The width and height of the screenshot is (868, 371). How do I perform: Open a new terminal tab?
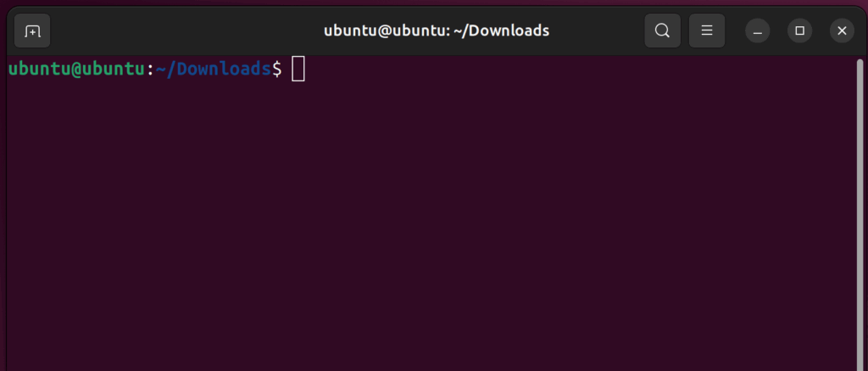click(x=32, y=31)
